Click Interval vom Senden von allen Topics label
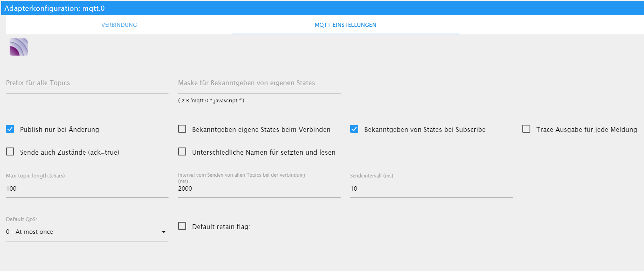The width and height of the screenshot is (644, 271). point(242,178)
